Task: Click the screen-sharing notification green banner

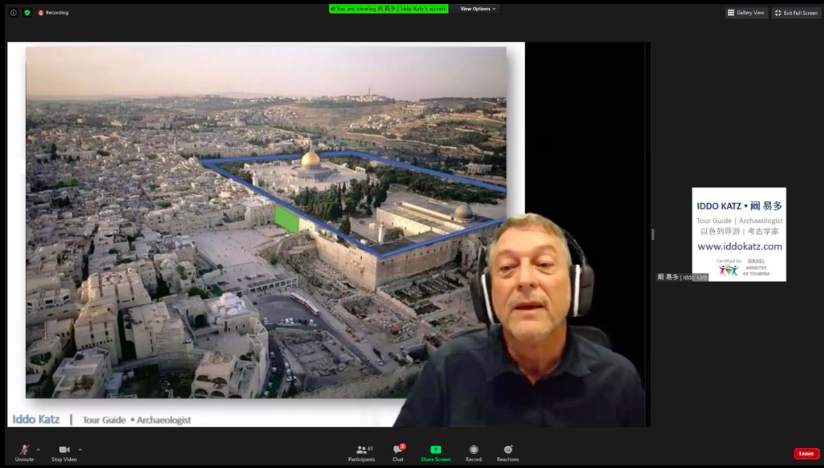Action: coord(388,9)
